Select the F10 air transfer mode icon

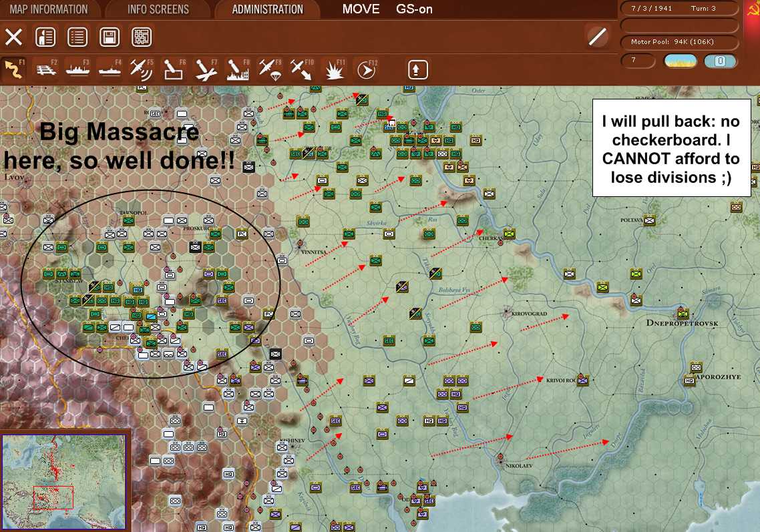click(301, 69)
